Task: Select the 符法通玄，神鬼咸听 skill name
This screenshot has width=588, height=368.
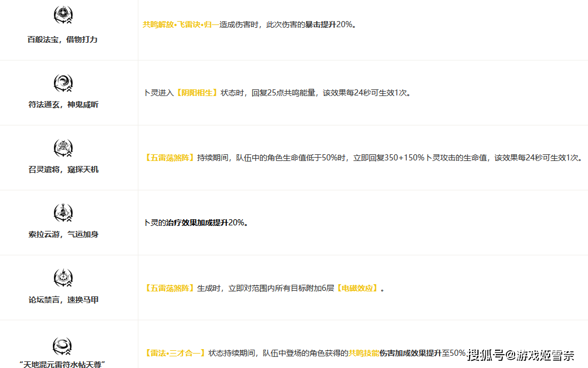Action: pyautogui.click(x=63, y=105)
